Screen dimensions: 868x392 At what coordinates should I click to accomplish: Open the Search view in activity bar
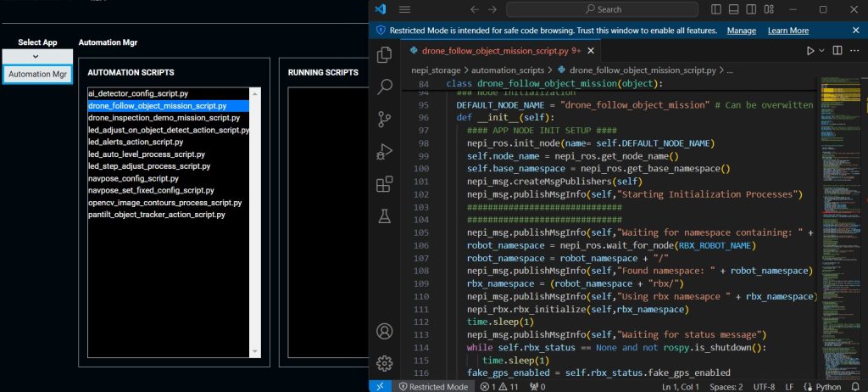tap(385, 87)
